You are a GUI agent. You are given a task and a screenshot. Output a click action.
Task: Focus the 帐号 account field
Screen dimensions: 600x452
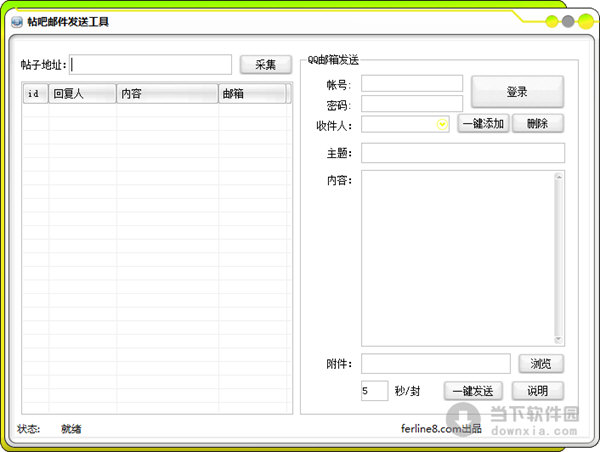tap(412, 83)
